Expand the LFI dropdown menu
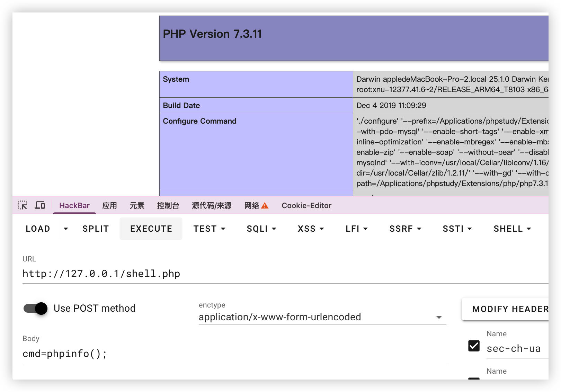 point(356,229)
